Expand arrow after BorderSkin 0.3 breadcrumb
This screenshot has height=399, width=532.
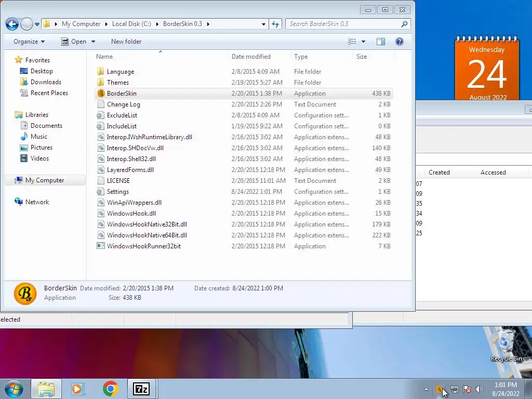tap(208, 24)
